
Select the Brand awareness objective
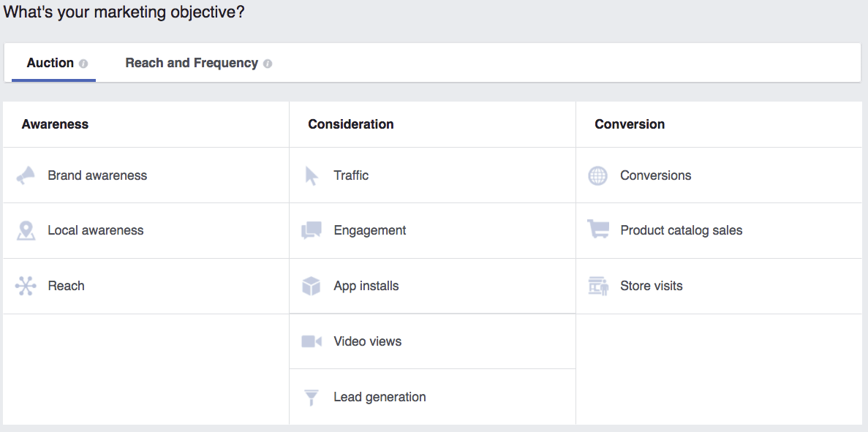point(97,175)
